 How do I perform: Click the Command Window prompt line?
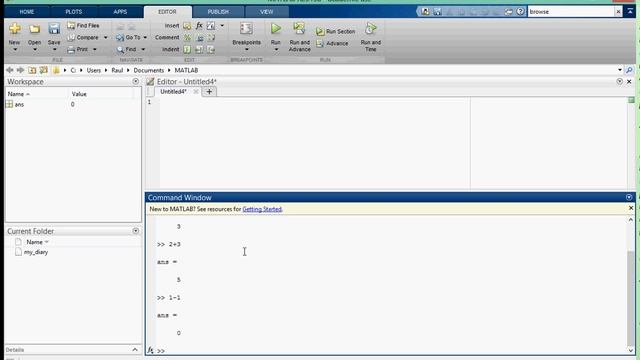[392, 351]
